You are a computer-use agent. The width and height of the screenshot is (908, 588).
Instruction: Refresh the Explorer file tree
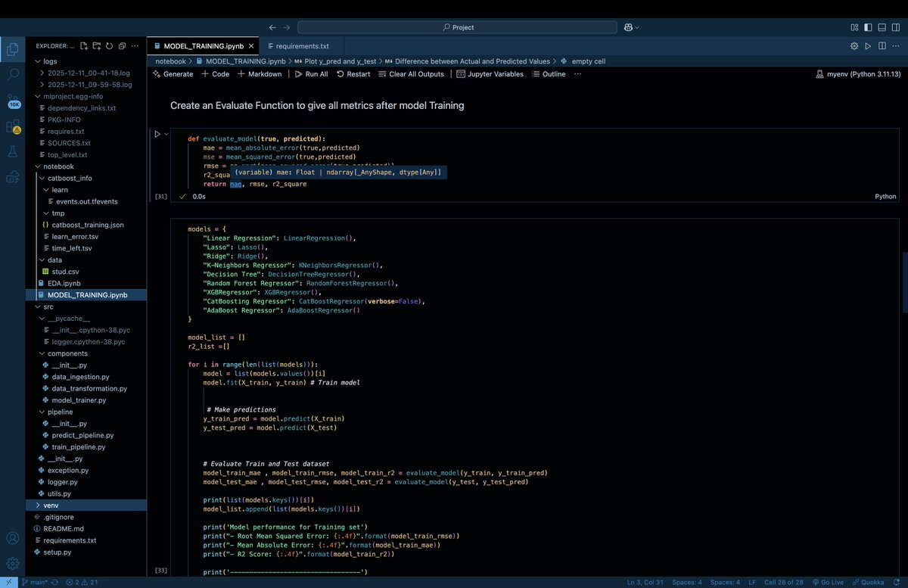click(x=109, y=46)
